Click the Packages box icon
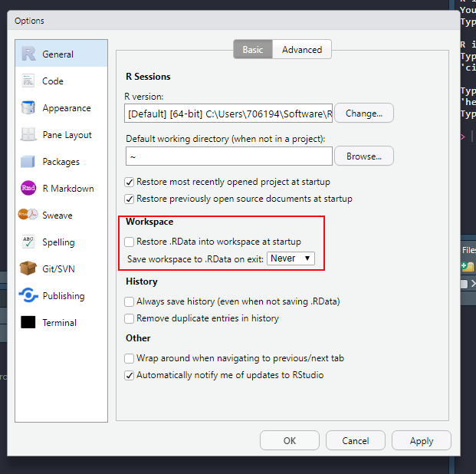Viewport: 476px width, 474px height. [x=28, y=161]
